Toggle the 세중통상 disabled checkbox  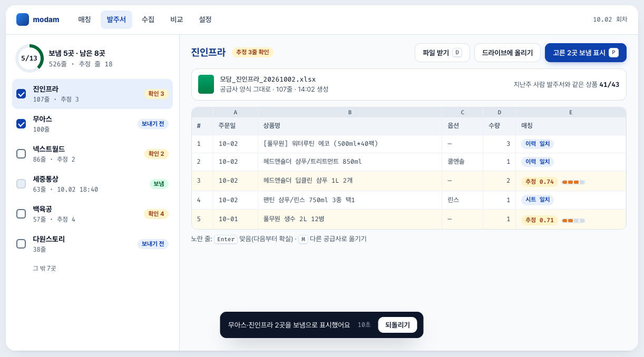(21, 184)
